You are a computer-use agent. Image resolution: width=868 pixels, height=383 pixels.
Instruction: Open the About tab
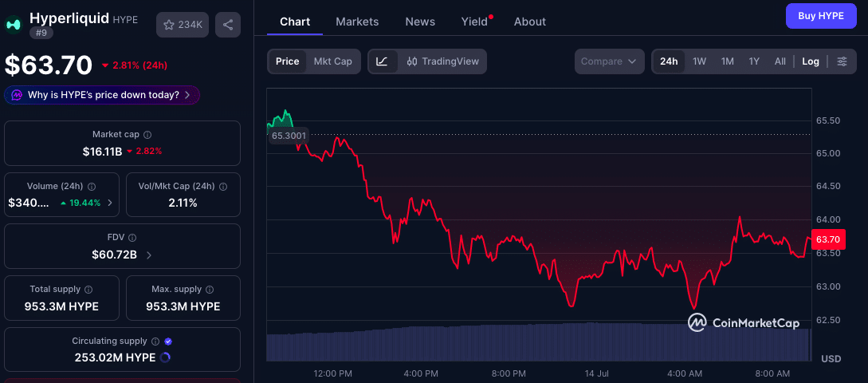530,22
